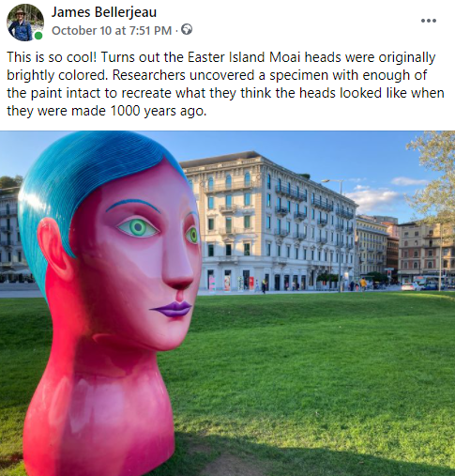This screenshot has height=476, width=455.
Task: Click the street lamp in the photo
Action: (x=336, y=235)
